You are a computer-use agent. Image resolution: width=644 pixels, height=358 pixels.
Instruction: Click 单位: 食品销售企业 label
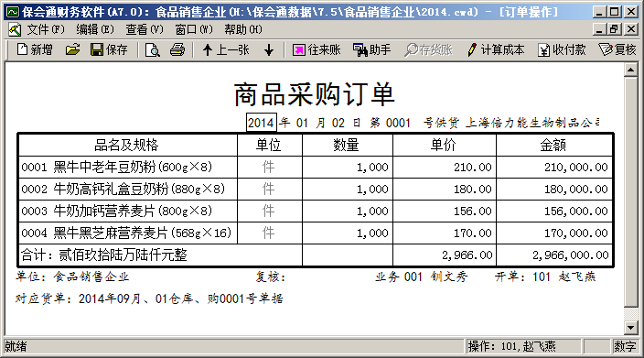tap(72, 277)
